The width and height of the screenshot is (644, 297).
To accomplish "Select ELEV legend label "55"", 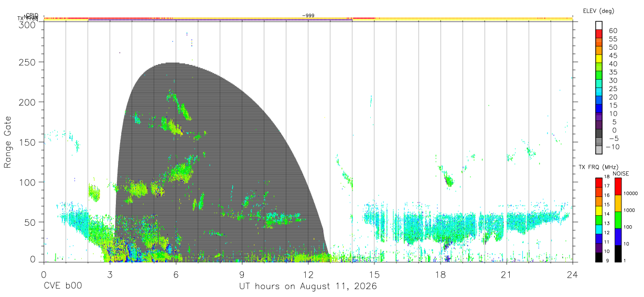I will 613,39.
